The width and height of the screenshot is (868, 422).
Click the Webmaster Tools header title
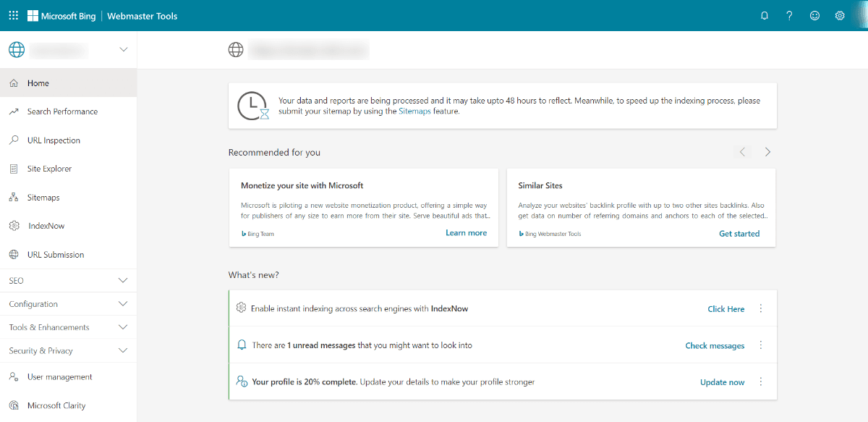click(x=142, y=16)
